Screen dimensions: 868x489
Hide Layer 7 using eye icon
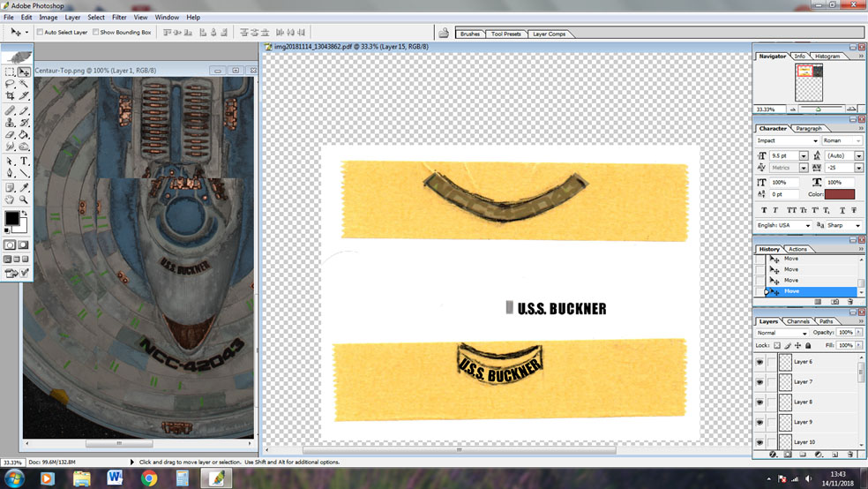(x=759, y=382)
